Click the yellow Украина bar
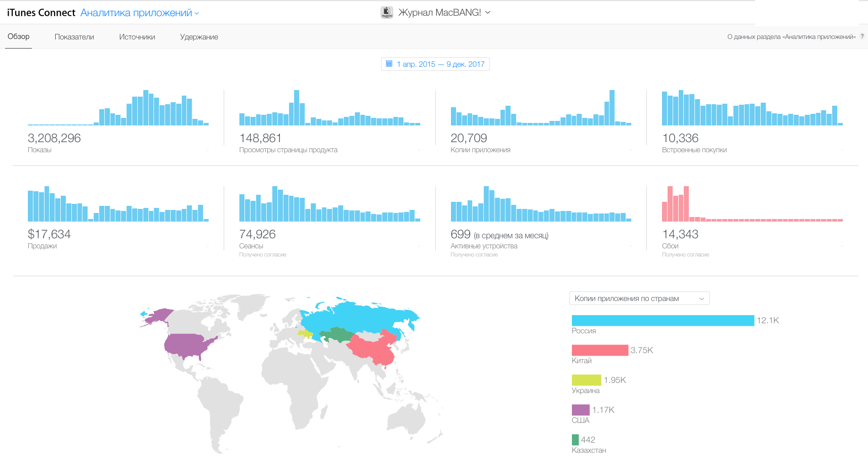Image resolution: width=868 pixels, height=475 pixels. point(586,380)
